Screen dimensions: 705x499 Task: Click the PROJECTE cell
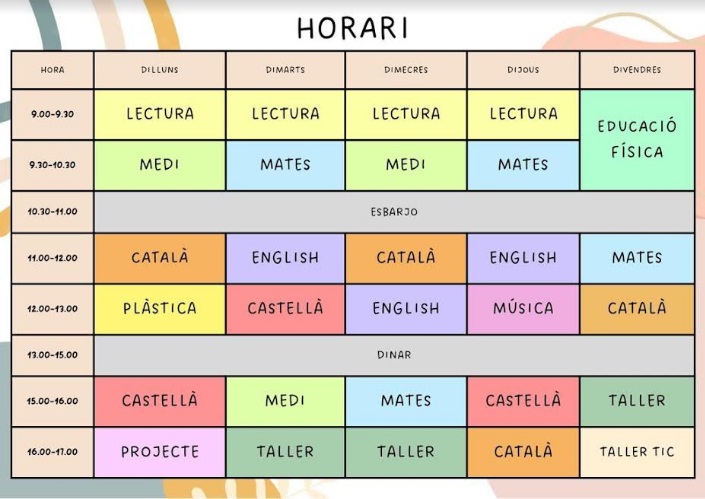point(160,452)
